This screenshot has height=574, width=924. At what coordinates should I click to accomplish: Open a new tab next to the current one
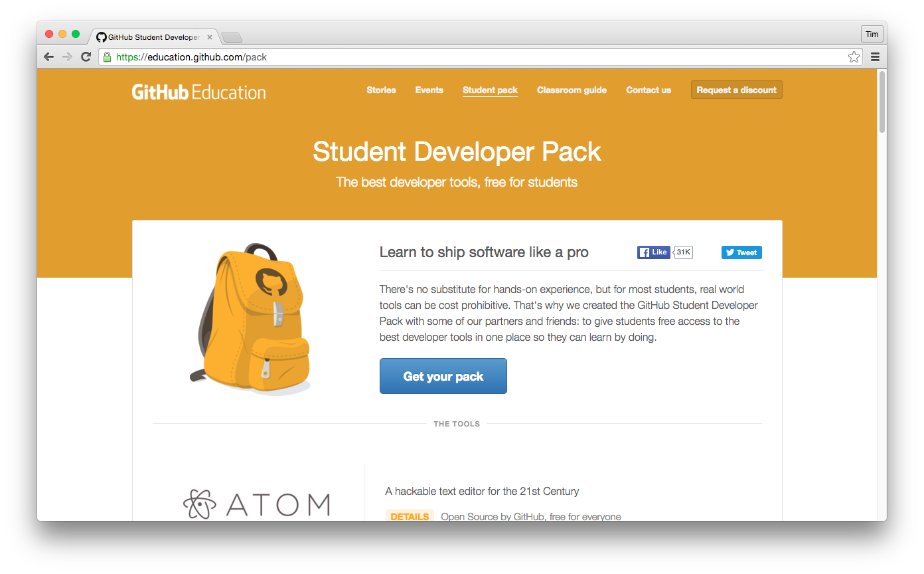(231, 37)
